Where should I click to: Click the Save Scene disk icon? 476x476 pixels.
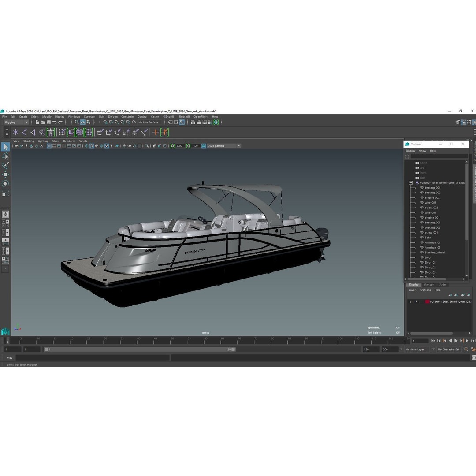coord(48,123)
